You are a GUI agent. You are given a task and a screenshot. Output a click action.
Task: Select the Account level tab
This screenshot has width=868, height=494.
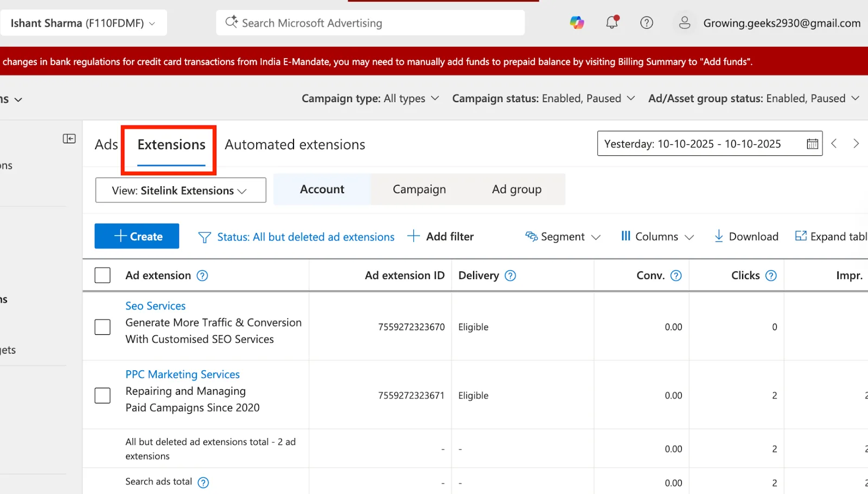click(322, 189)
